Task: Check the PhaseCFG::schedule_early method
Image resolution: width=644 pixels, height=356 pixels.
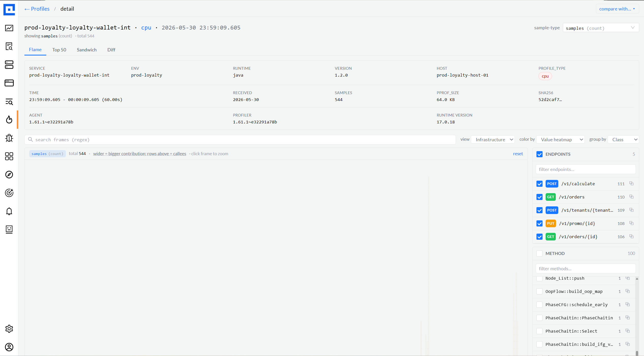Action: [x=540, y=305]
